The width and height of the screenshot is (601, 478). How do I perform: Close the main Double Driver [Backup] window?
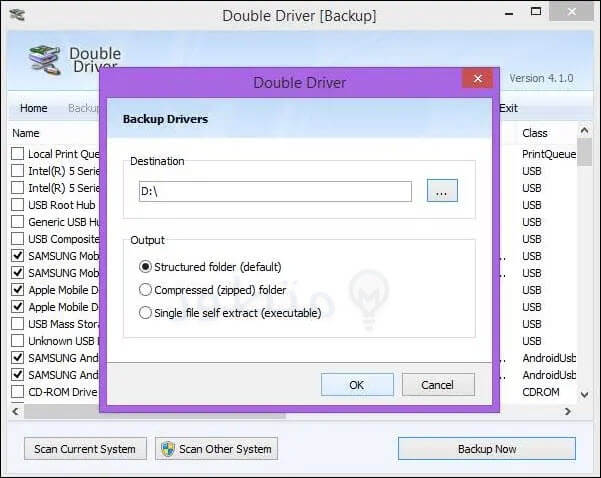571,12
